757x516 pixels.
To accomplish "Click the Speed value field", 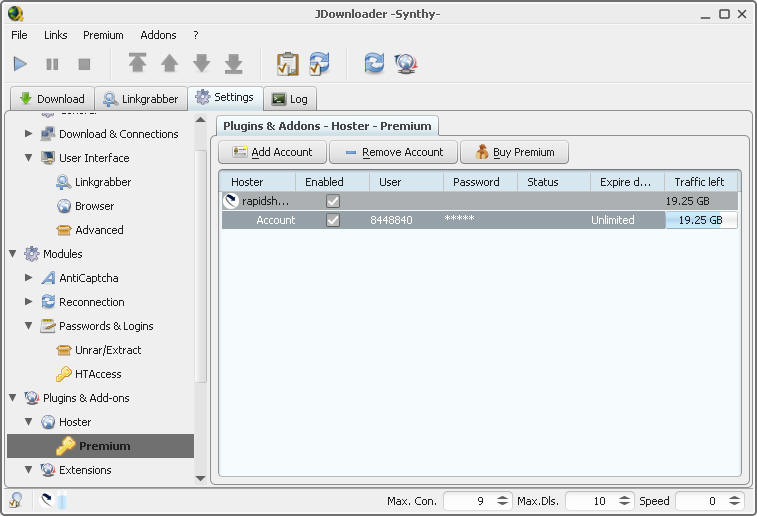I will 701,501.
